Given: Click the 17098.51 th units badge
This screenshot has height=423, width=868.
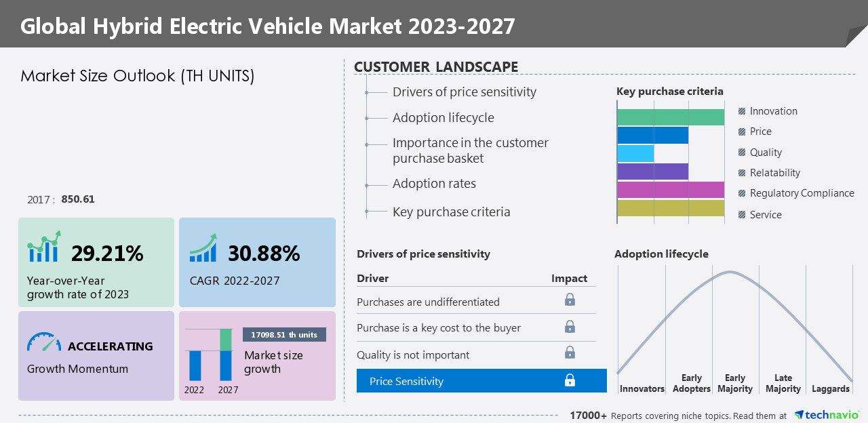Looking at the screenshot, I should (285, 334).
